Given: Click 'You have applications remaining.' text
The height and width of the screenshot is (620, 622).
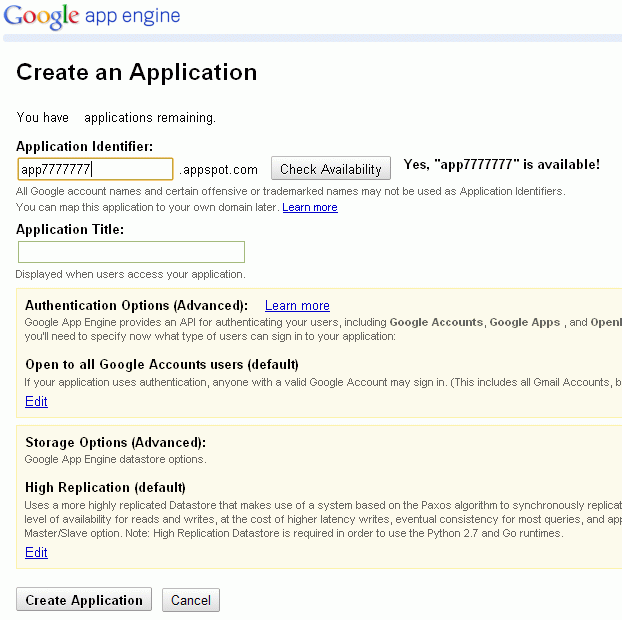Looking at the screenshot, I should [x=116, y=117].
